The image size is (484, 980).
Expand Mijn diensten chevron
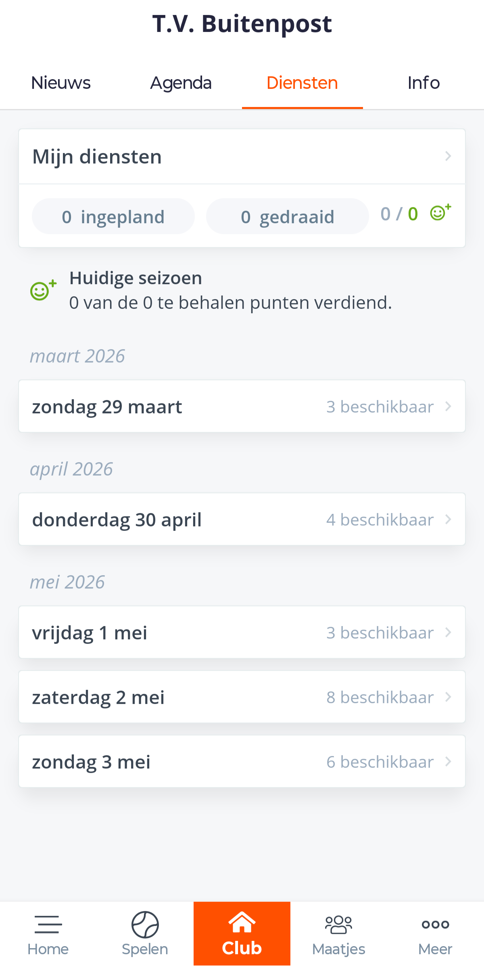[x=448, y=156]
